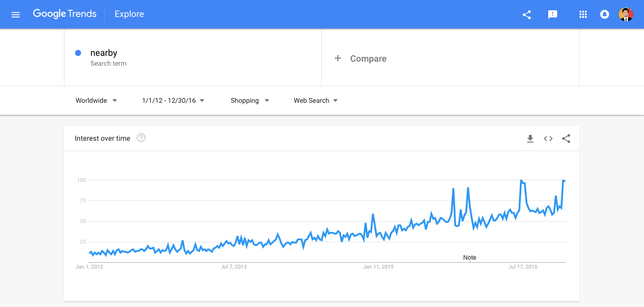The image size is (644, 307).
Task: Show help for Interest over time
Action: click(141, 138)
